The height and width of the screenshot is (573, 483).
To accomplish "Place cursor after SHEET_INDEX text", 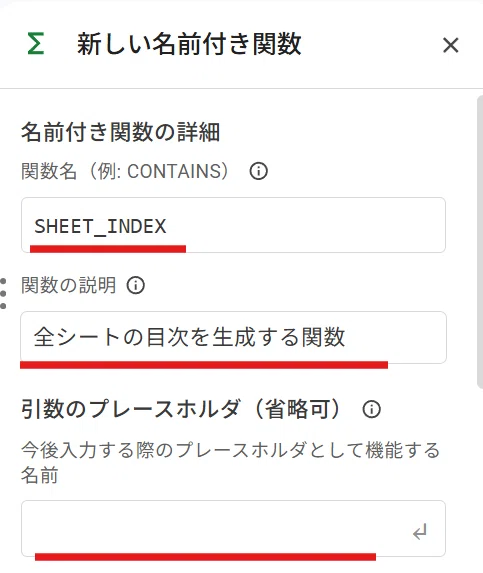I will [167, 226].
